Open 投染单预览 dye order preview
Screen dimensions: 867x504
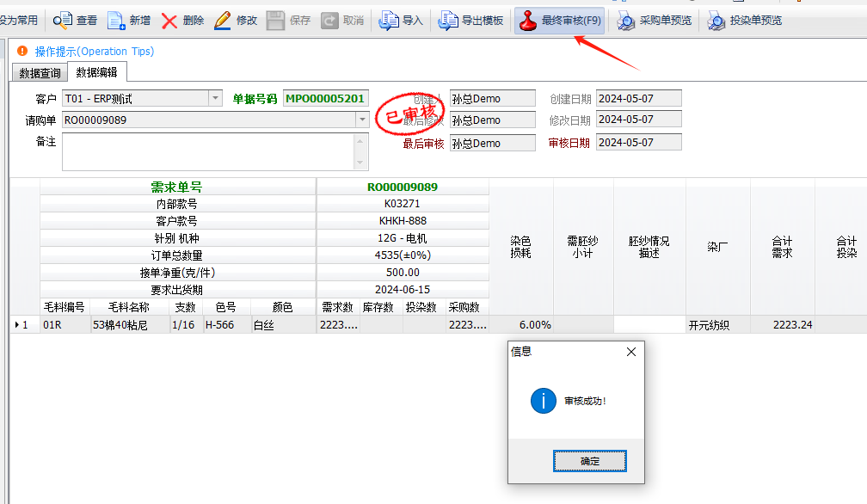pos(745,21)
